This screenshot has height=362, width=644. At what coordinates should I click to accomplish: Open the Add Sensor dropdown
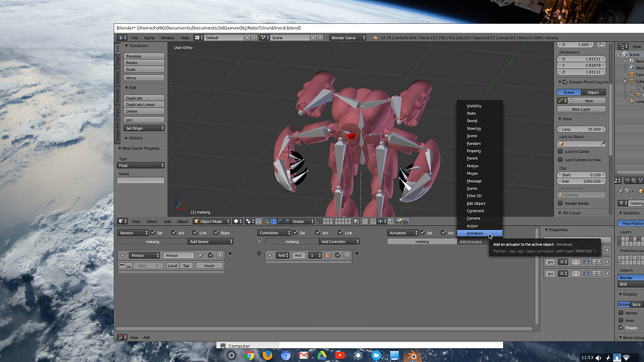210,242
